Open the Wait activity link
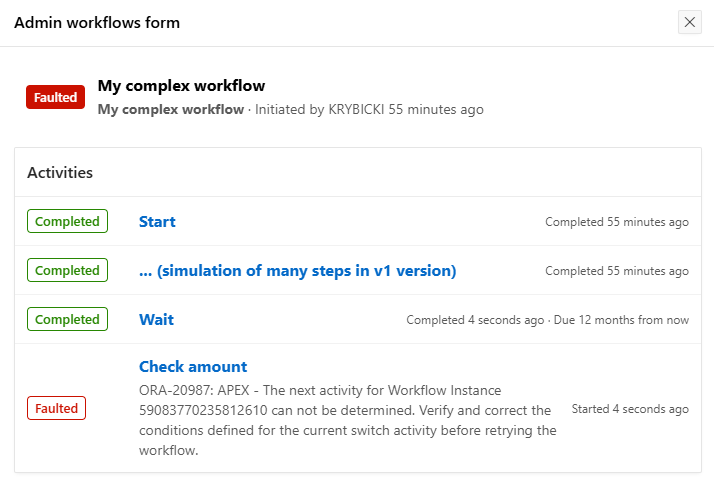Viewport: 714px width, 477px height. click(x=156, y=320)
